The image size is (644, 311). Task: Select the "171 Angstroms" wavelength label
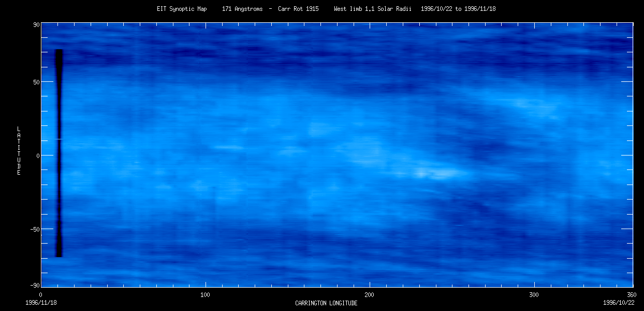point(243,9)
